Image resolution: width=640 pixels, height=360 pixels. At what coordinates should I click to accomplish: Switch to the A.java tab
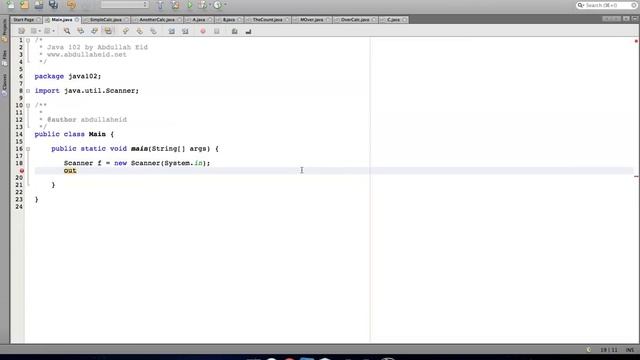pos(199,20)
